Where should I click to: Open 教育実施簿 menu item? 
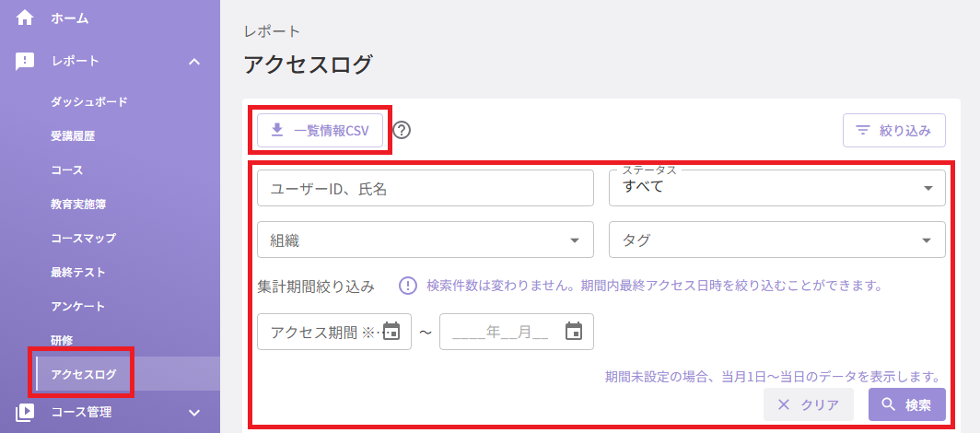78,204
